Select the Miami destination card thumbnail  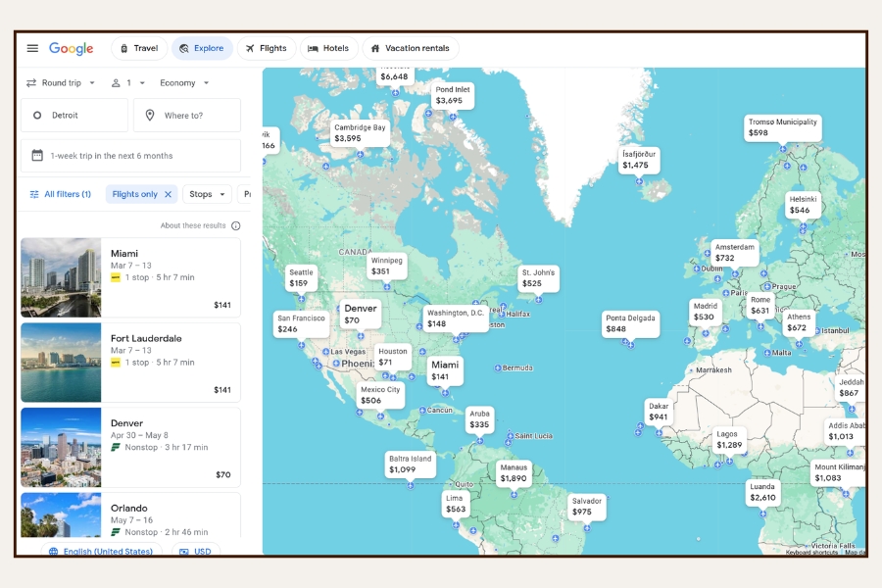click(x=61, y=277)
